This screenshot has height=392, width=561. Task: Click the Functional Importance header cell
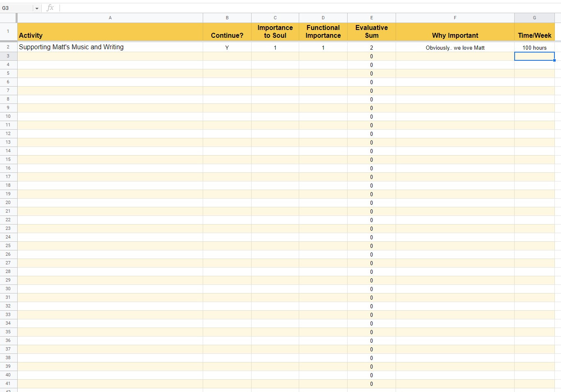pos(323,32)
